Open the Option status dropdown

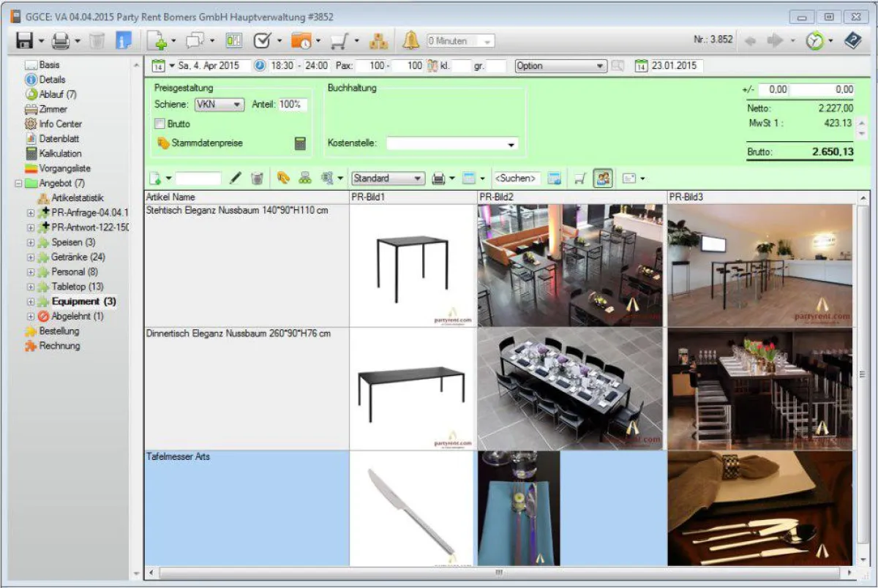(560, 66)
